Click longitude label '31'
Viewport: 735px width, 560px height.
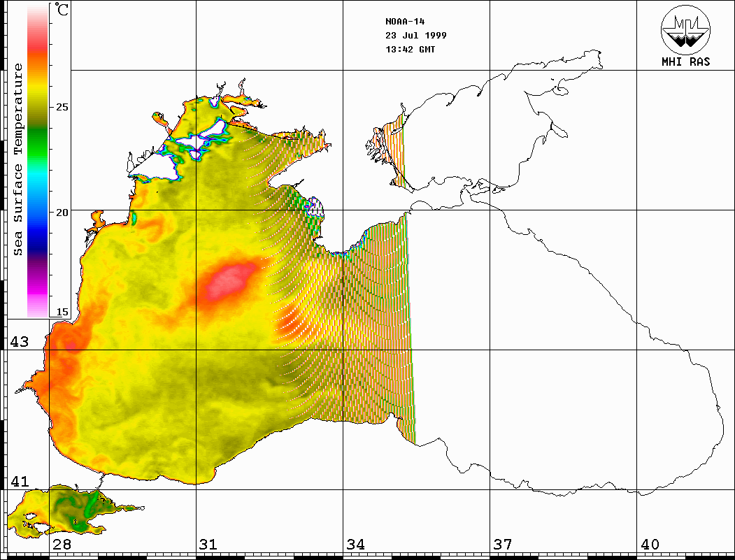click(208, 544)
